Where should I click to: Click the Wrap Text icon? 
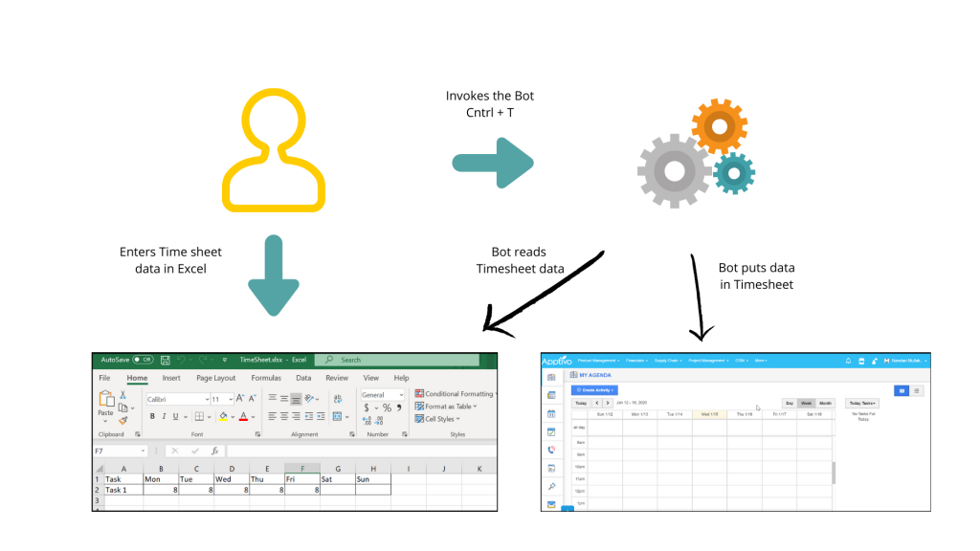pyautogui.click(x=338, y=399)
